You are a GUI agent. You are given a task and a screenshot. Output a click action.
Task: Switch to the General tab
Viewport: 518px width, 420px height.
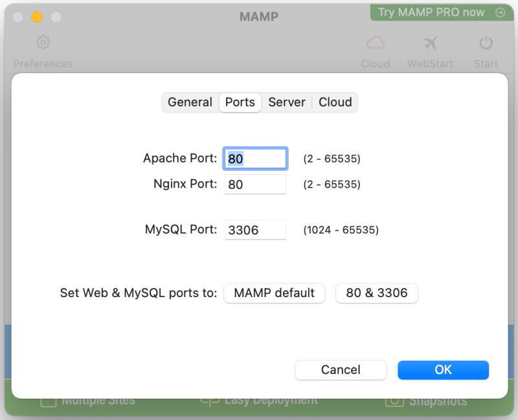190,102
